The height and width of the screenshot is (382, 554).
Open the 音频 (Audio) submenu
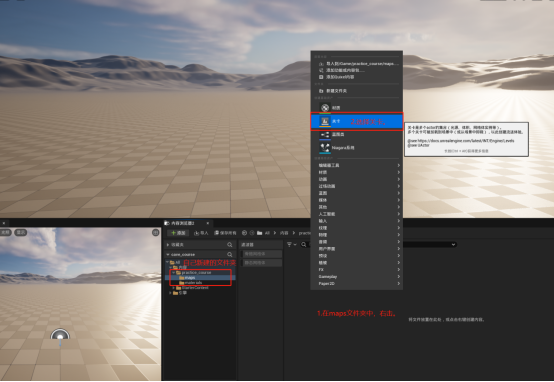[356, 242]
